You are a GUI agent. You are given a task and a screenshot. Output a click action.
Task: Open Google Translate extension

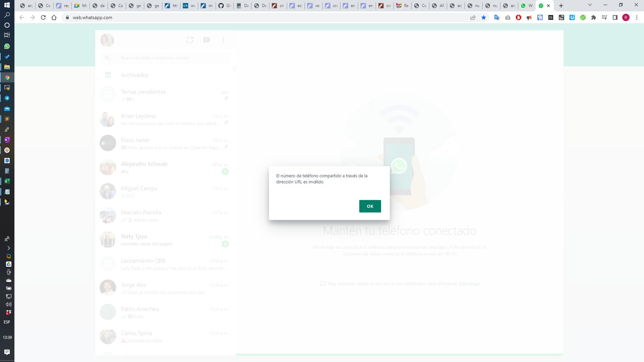(x=497, y=17)
